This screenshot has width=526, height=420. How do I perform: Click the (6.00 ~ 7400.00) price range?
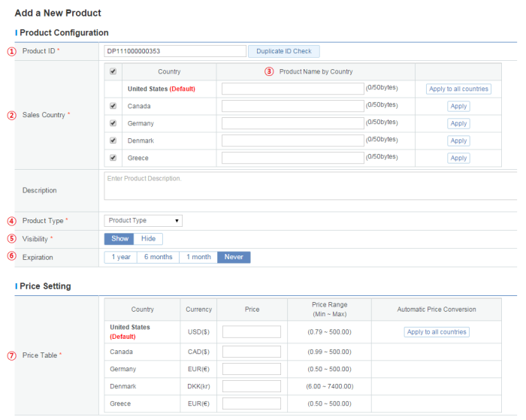tap(329, 386)
